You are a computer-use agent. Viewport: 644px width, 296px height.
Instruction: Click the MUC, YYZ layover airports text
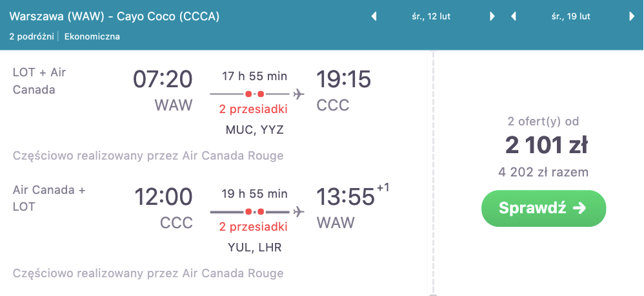coord(254,130)
